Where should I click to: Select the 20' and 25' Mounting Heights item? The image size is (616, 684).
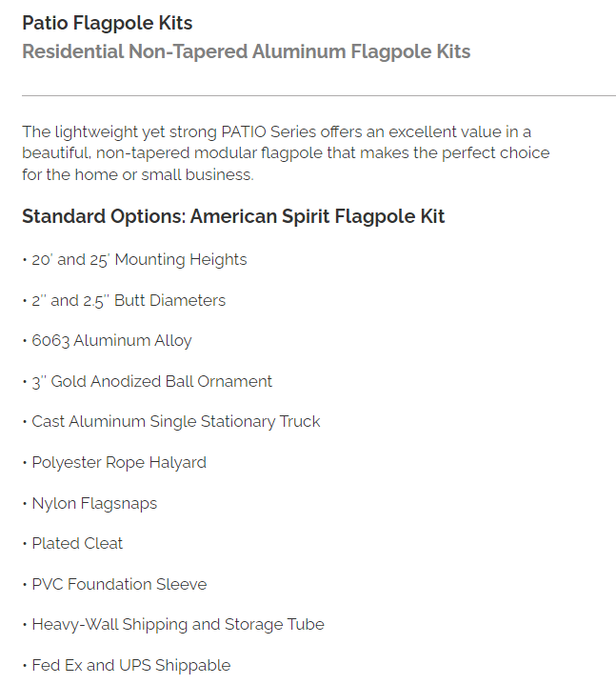pyautogui.click(x=139, y=260)
